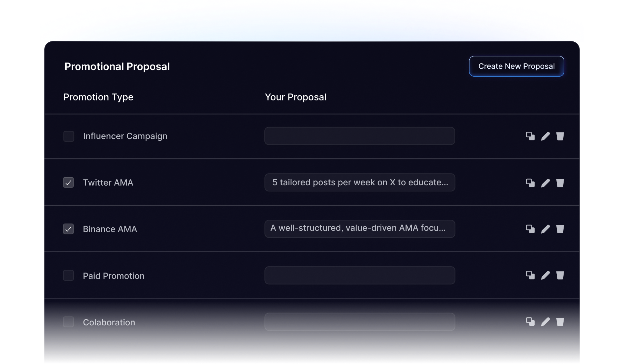Edit the Binance AMA proposal with pencil

point(545,229)
